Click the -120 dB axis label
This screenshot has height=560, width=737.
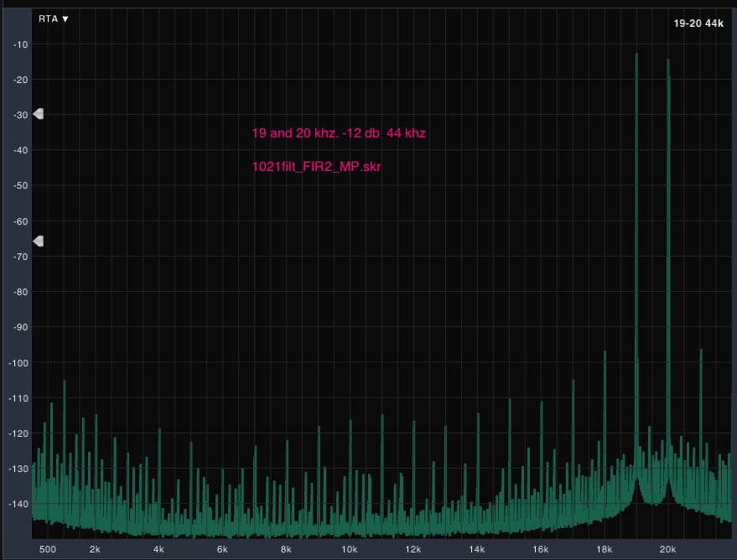coord(18,433)
